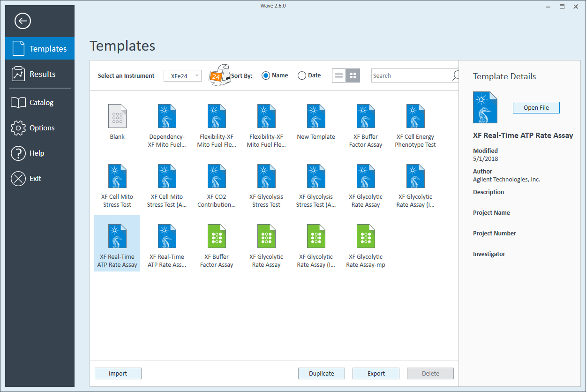This screenshot has width=586, height=392.
Task: Sort templates by Date
Action: [x=302, y=75]
